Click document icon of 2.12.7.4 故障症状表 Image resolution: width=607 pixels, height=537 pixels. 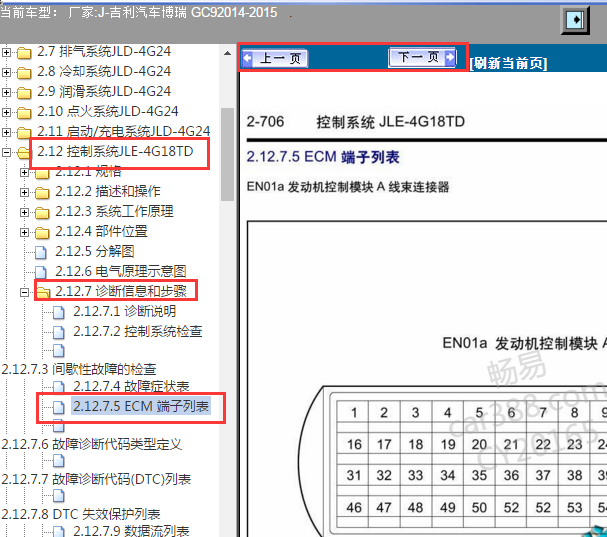point(58,387)
